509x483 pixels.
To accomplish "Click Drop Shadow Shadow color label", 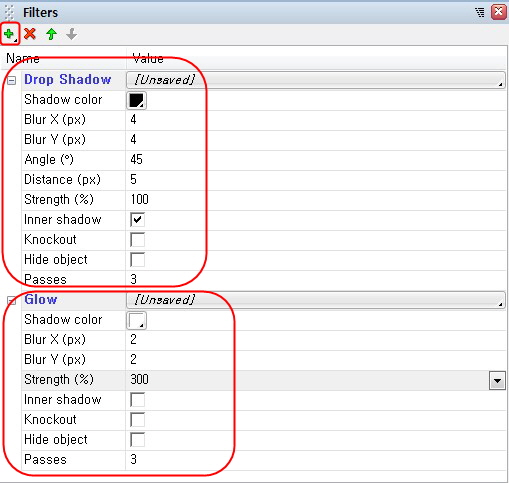I will 63,100.
